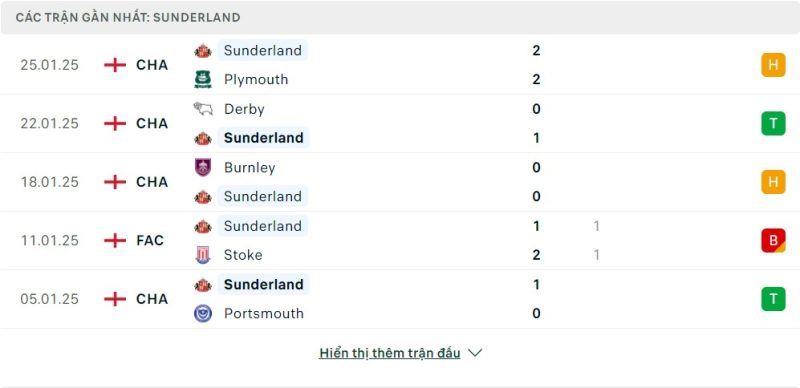Click the orange H badge for the Plymouth match

773,65
